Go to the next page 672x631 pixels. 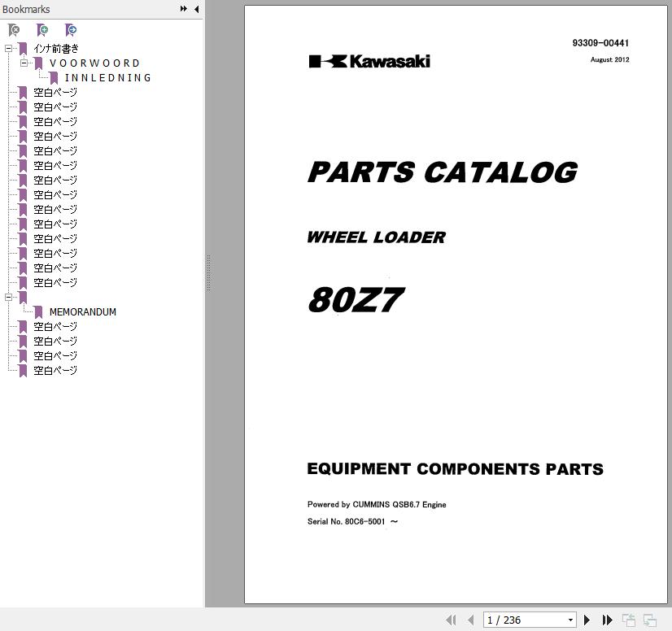click(587, 620)
